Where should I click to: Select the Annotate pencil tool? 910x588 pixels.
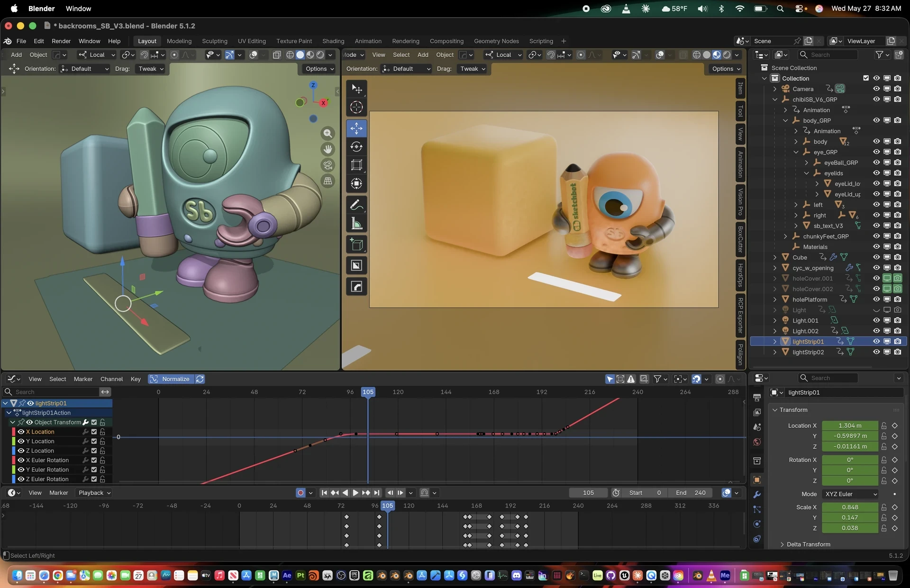pos(356,205)
